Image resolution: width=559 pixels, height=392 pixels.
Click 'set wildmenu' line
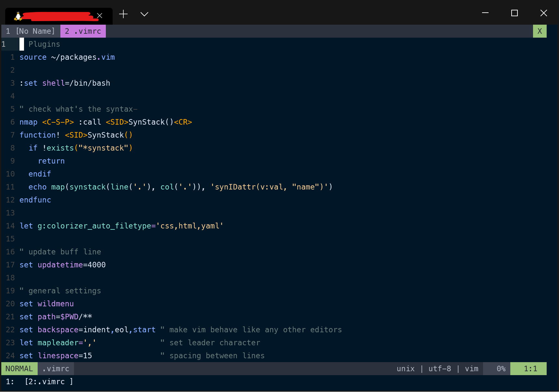coord(47,304)
